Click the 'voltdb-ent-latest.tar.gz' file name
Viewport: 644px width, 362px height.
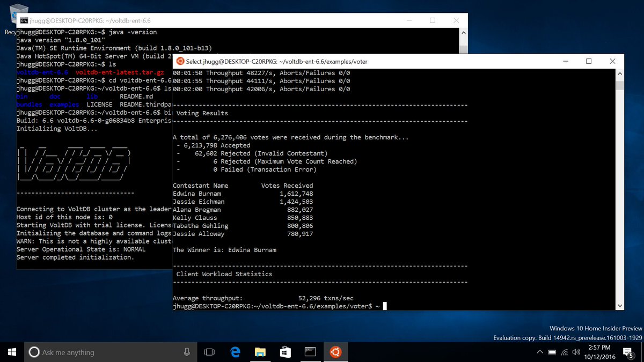[x=120, y=72]
